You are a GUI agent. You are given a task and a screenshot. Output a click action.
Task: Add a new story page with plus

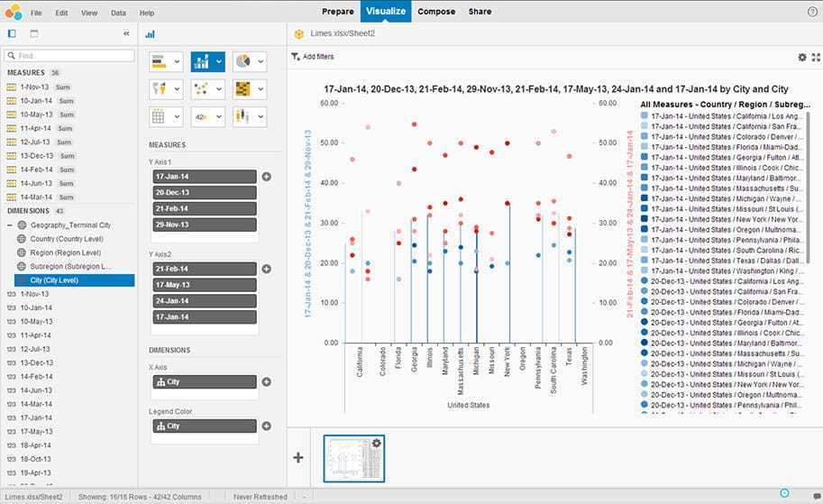coord(298,457)
